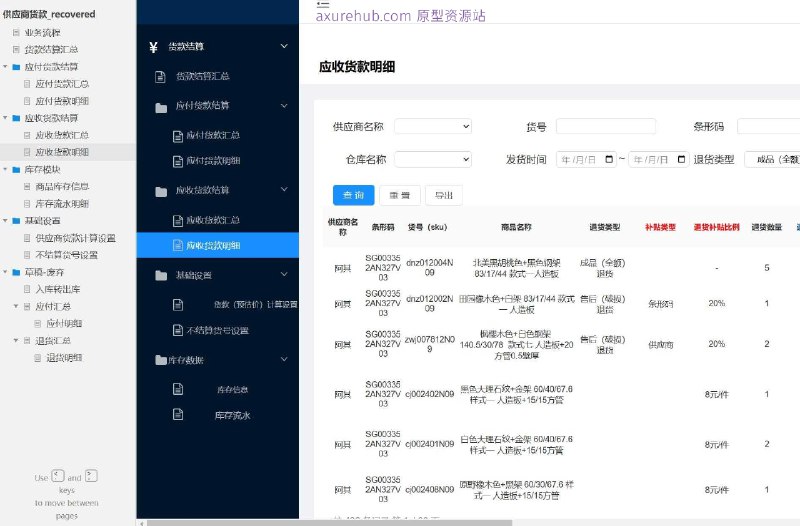Open 供应商货款计算设置 page in page tree
The width and height of the screenshot is (800, 526).
(76, 238)
